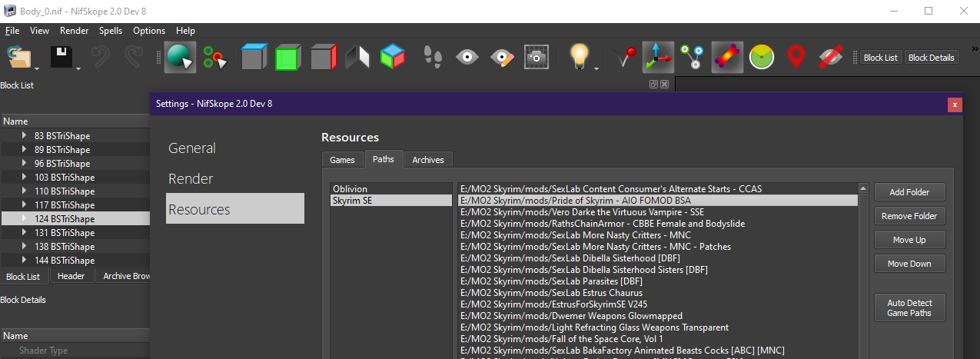Click the Remove Folder button
This screenshot has width=980, height=359.
point(910,216)
